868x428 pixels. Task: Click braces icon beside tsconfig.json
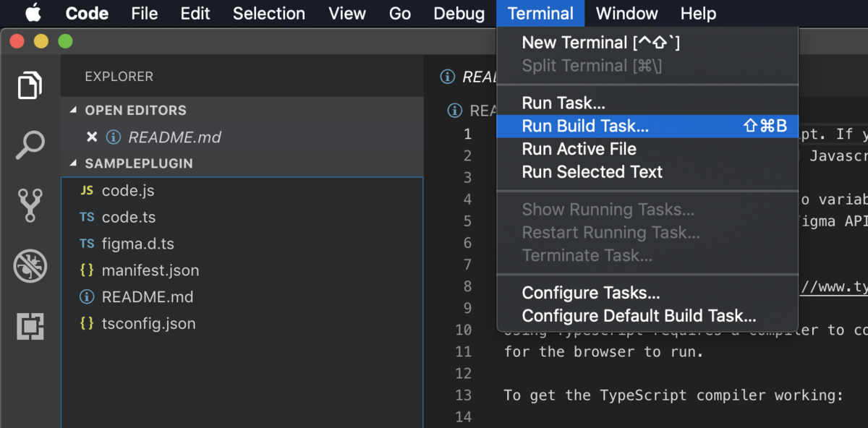pos(87,323)
